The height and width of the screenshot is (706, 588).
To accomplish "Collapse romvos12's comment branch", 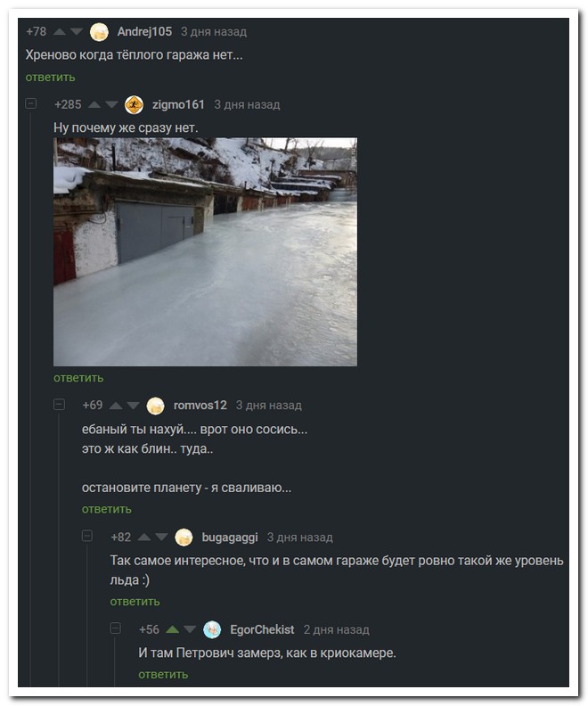I will pyautogui.click(x=59, y=405).
